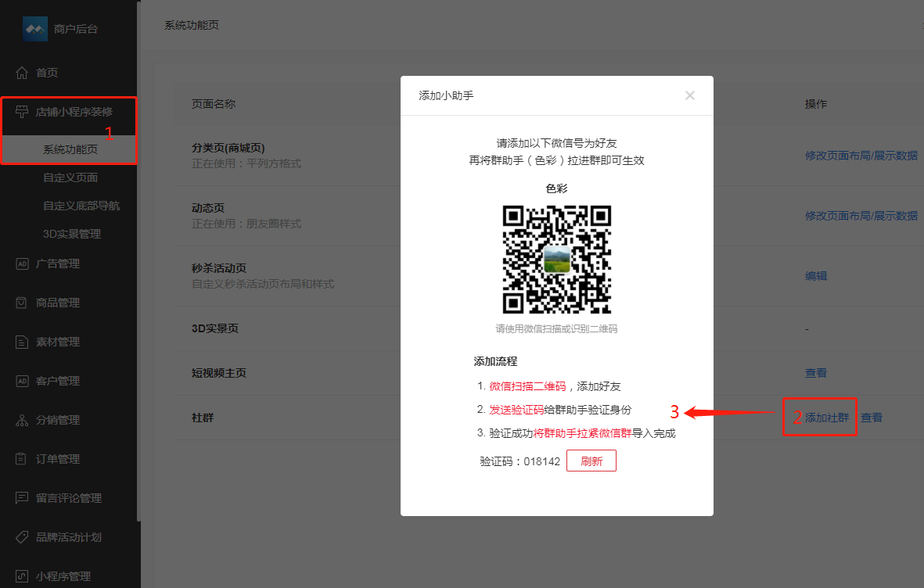Click 微信扫描二维码 red text in step 1
This screenshot has width=924, height=588.
tap(527, 386)
